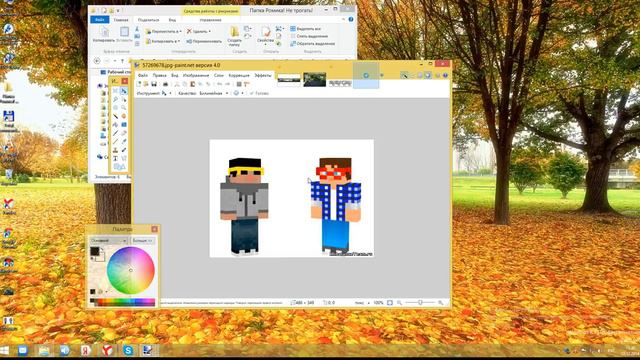Select the Recolor tool
The height and width of the screenshot is (360, 640).
pos(124,150)
